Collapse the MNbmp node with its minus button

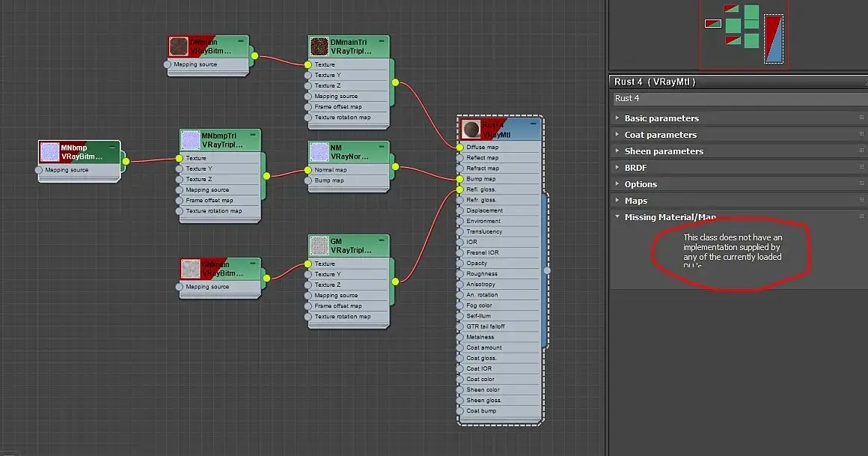click(111, 148)
